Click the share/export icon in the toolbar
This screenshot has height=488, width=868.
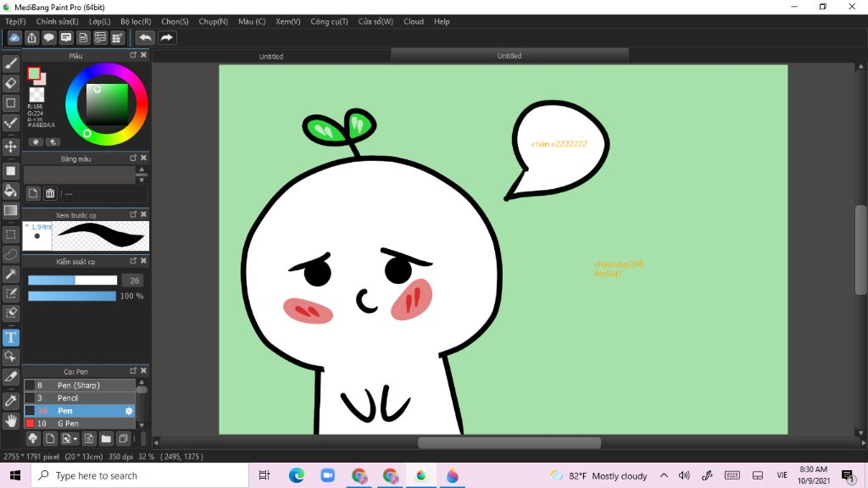[31, 37]
